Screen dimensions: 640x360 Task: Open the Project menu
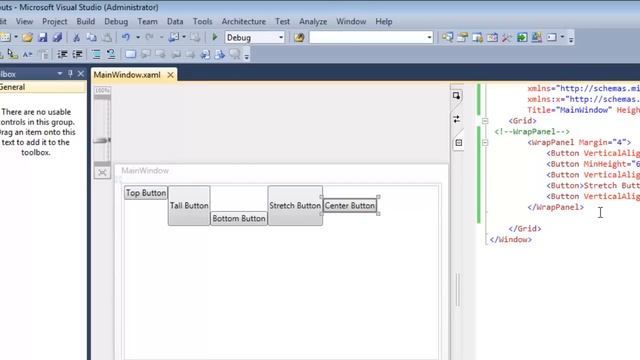point(55,22)
